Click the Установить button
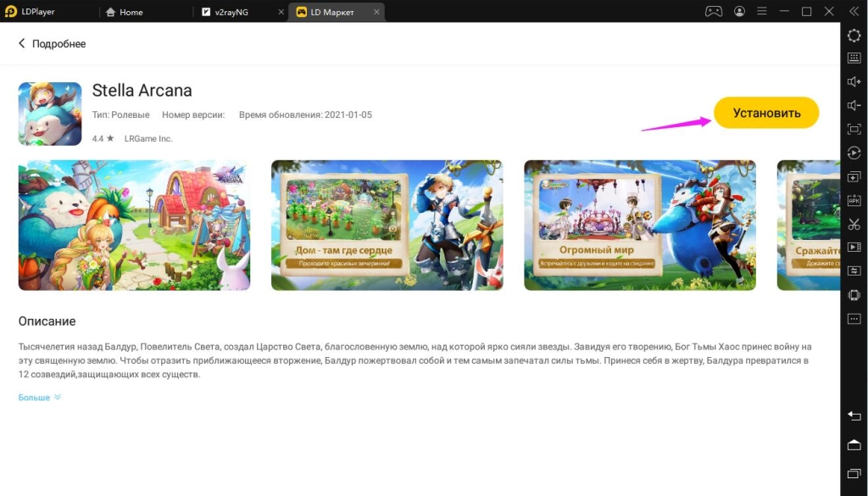868x496 pixels. tap(765, 112)
